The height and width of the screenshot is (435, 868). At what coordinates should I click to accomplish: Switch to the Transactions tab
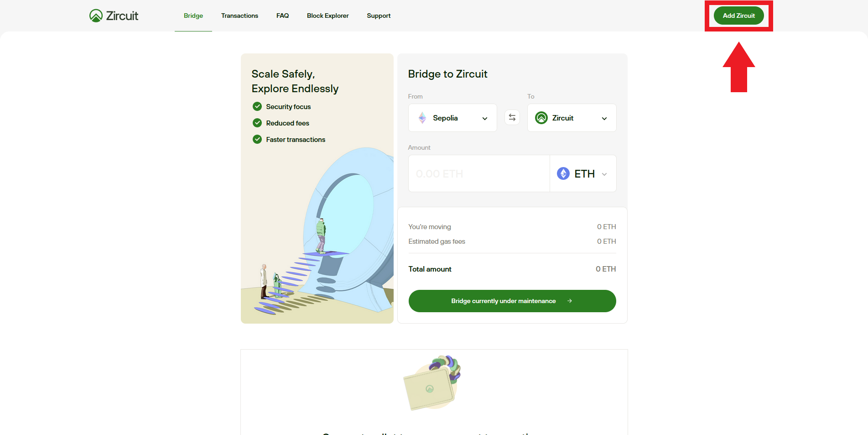tap(239, 16)
